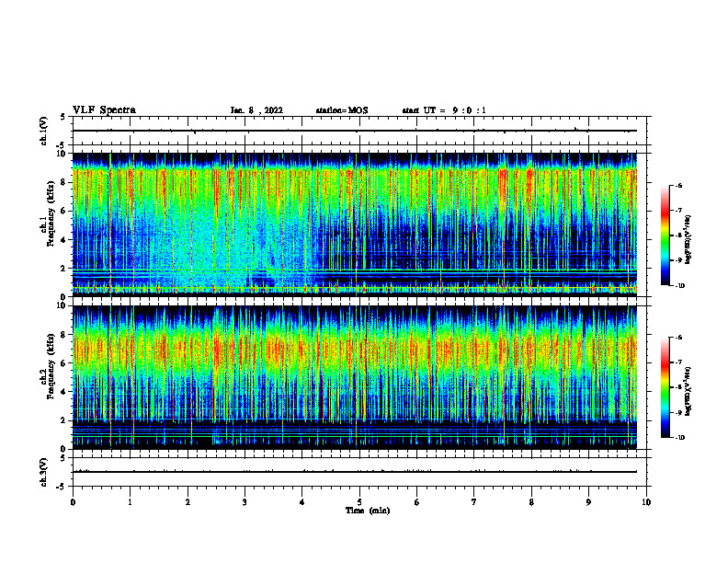Select the "ch.1(V)" vertical axis label

pos(44,131)
